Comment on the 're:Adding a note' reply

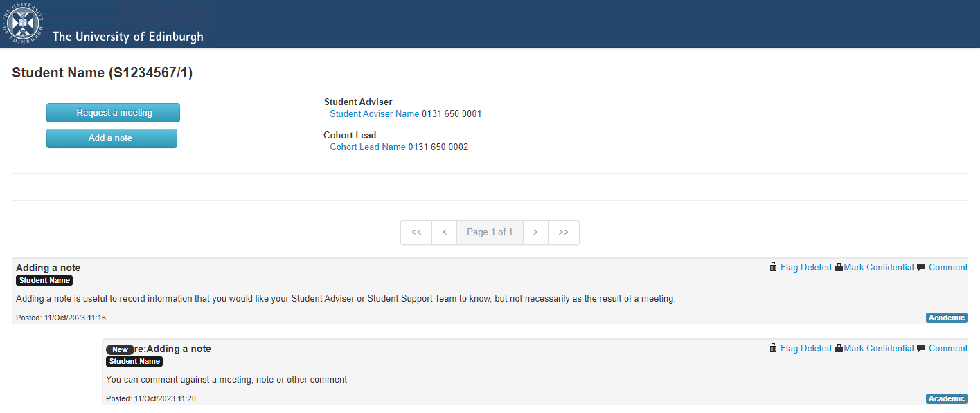tap(948, 348)
